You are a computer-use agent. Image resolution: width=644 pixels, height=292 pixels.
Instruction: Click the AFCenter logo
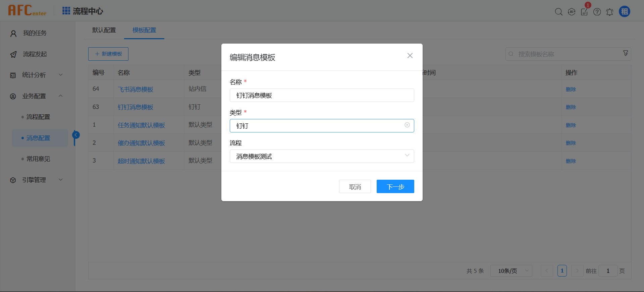coord(27,10)
